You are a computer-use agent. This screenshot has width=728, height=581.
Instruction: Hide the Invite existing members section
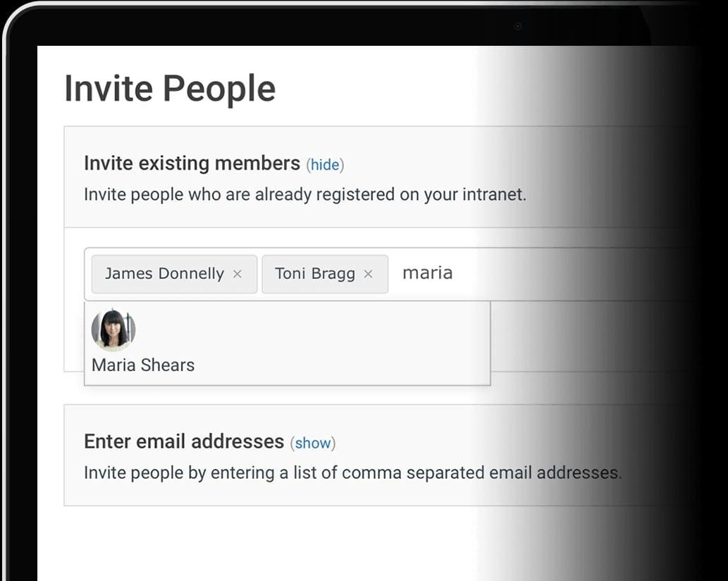(325, 165)
